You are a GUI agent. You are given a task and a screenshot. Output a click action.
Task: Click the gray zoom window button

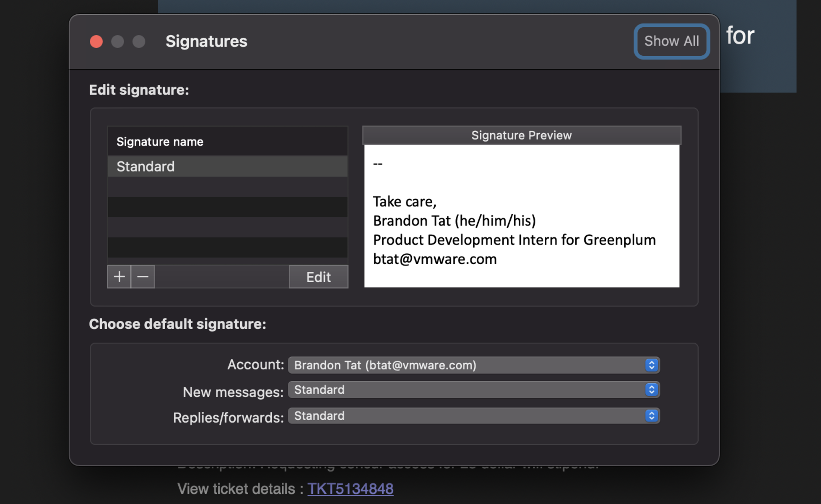139,41
